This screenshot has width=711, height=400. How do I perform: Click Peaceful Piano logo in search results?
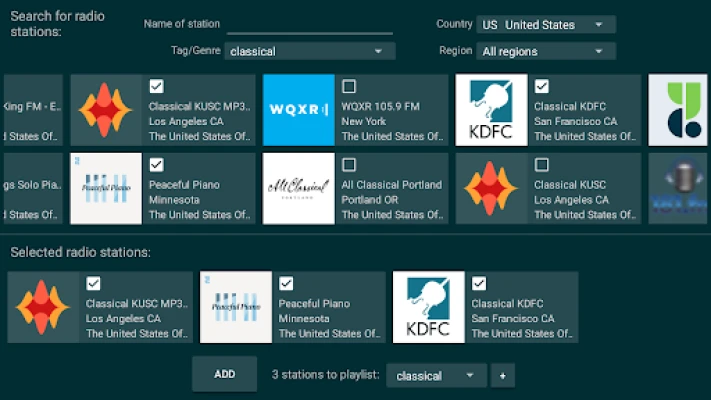[105, 188]
